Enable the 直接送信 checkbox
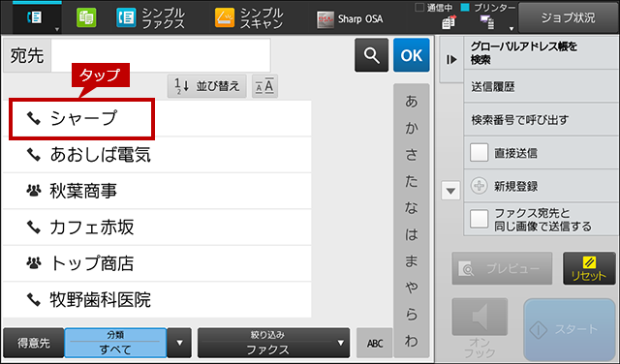The height and width of the screenshot is (364, 620). (479, 153)
